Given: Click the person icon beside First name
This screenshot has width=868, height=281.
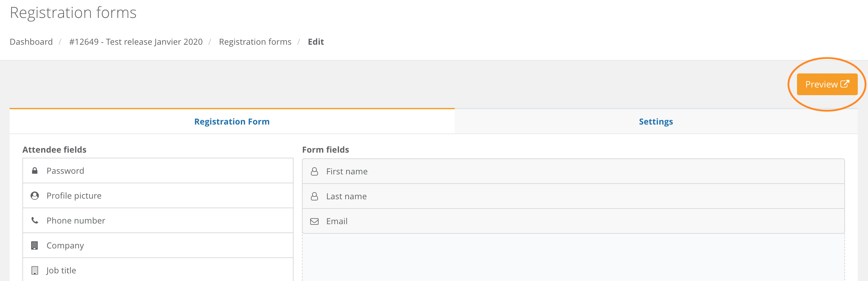Looking at the screenshot, I should [314, 171].
